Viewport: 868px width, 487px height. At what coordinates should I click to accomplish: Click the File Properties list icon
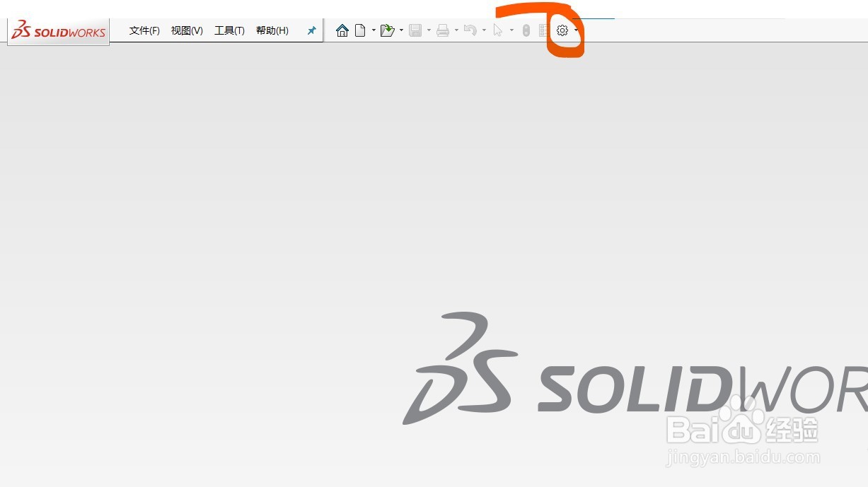[543, 30]
